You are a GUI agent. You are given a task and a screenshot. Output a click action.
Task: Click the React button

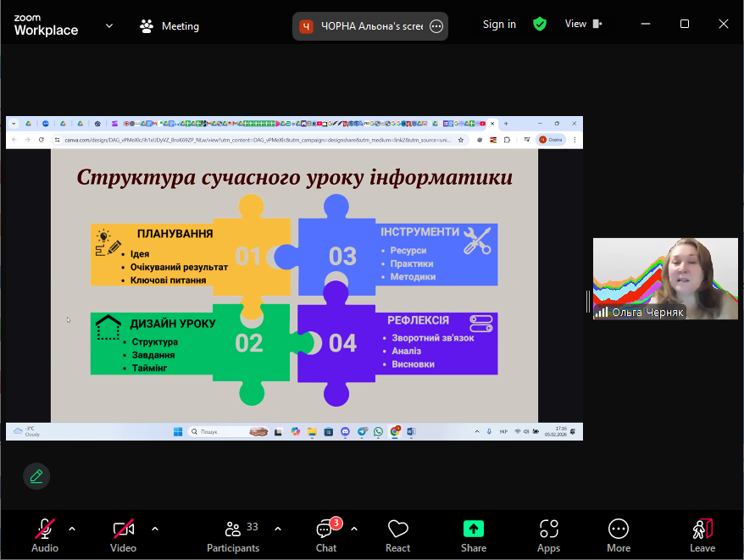397,535
